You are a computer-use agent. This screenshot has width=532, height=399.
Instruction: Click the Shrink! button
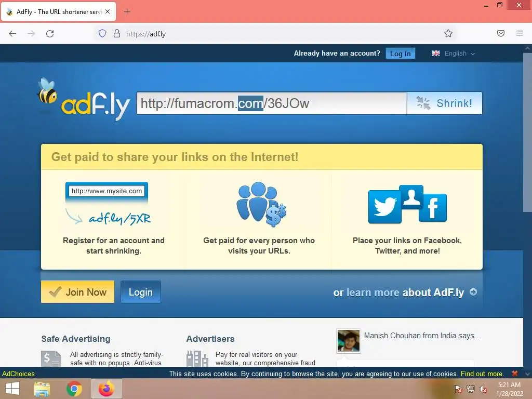[x=445, y=103]
